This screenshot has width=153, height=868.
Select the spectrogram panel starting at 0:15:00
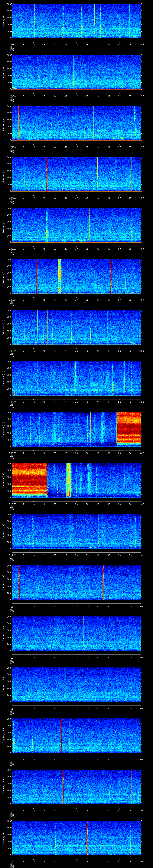pyautogui.click(x=76, y=736)
